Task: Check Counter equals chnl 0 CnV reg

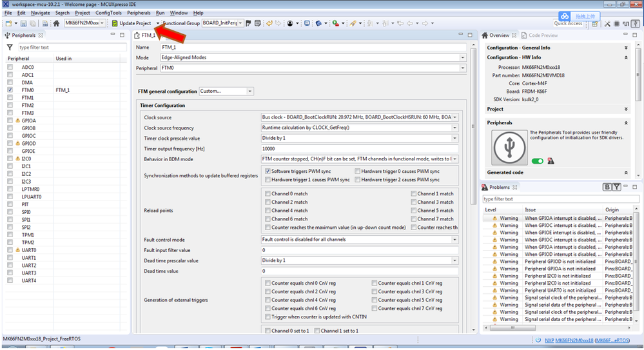Action: [x=268, y=283]
